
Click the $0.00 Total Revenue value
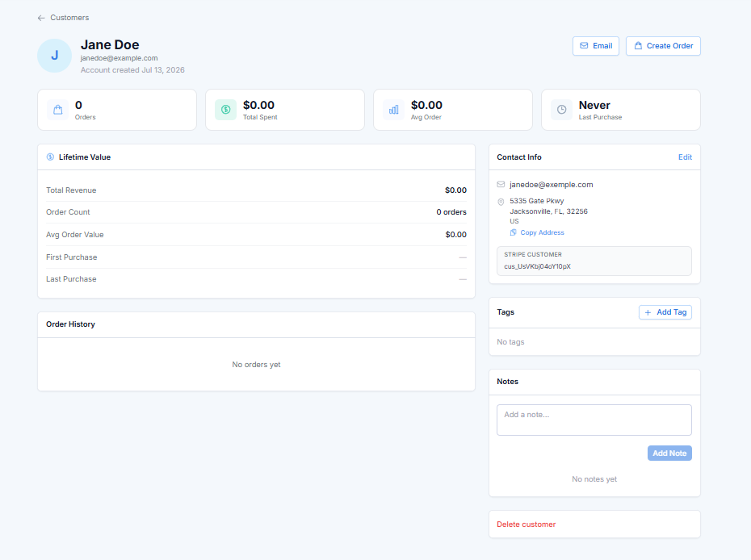(x=455, y=190)
